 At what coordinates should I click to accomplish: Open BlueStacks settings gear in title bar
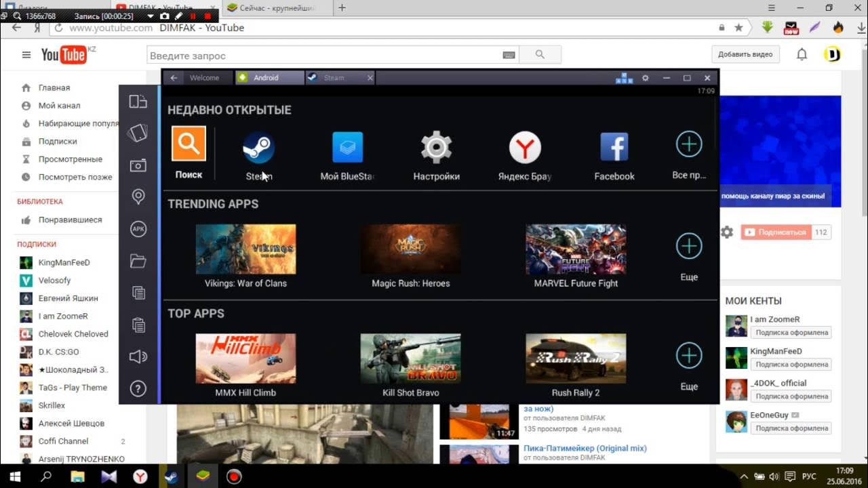(x=646, y=78)
